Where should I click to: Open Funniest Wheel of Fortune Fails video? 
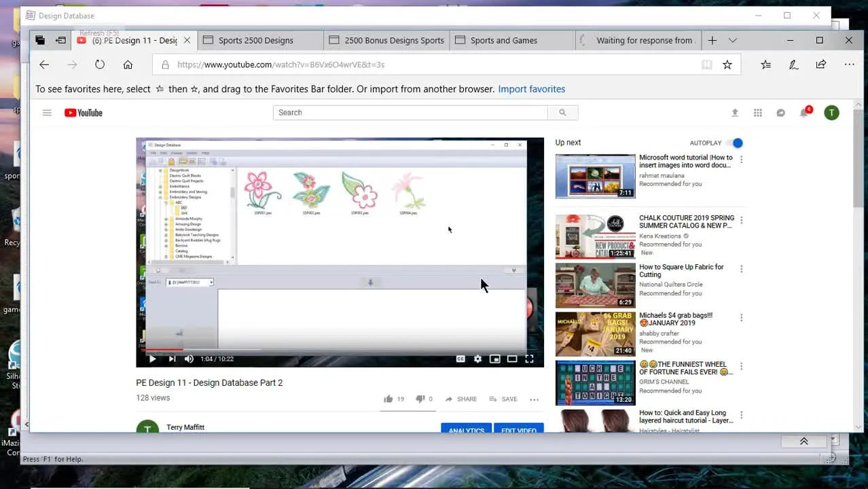(x=595, y=383)
